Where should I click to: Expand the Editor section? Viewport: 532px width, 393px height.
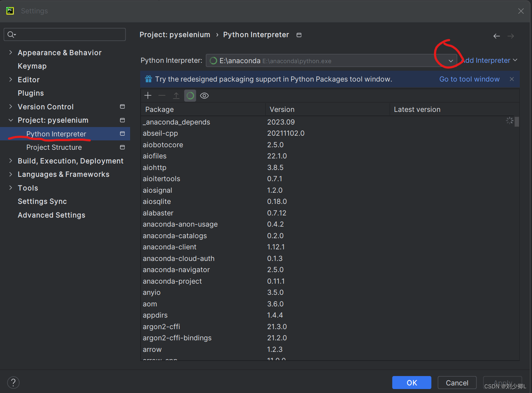(x=10, y=79)
